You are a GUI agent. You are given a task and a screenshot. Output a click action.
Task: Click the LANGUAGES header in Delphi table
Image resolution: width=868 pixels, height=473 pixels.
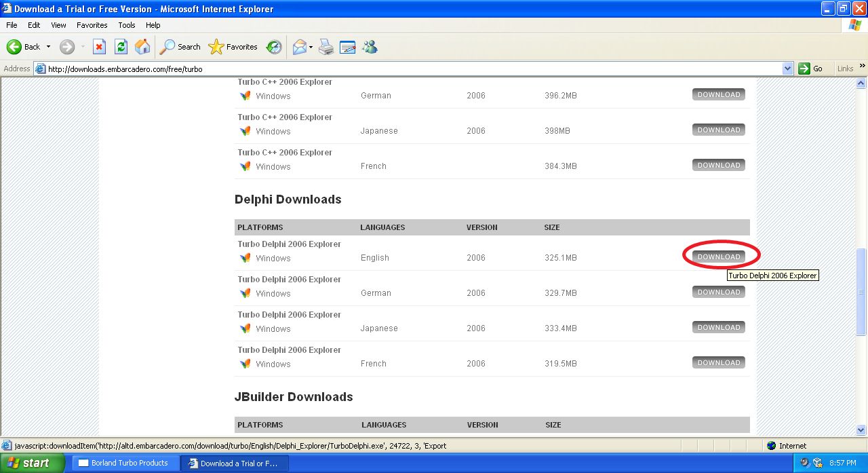point(382,227)
